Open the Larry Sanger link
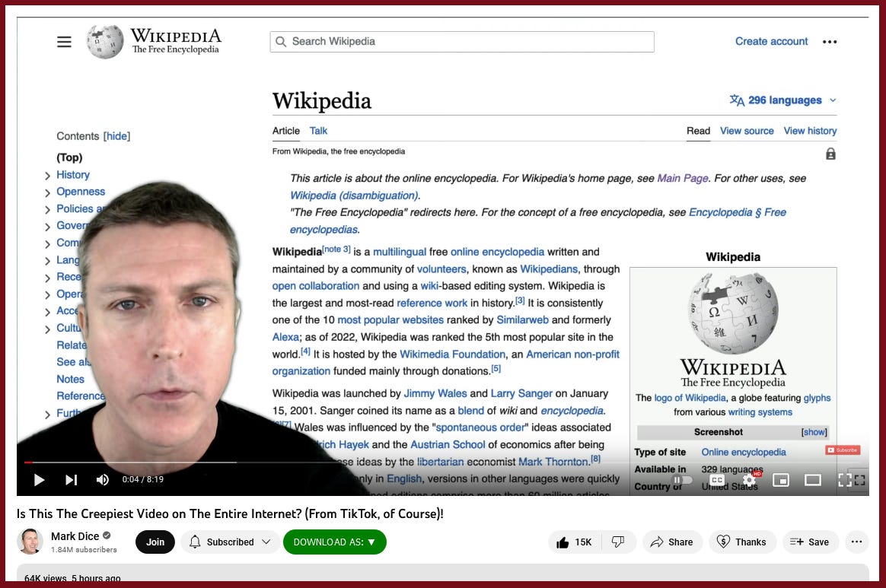Image resolution: width=886 pixels, height=588 pixels. (521, 393)
